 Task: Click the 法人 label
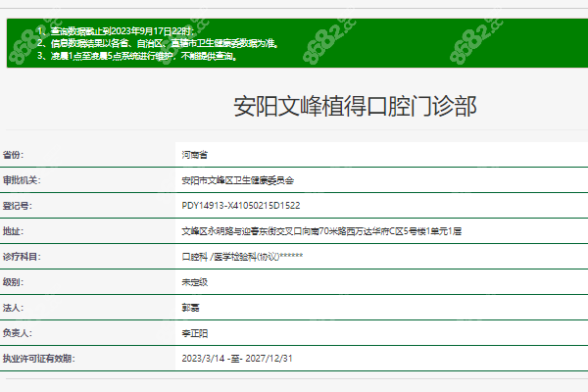click(x=13, y=308)
